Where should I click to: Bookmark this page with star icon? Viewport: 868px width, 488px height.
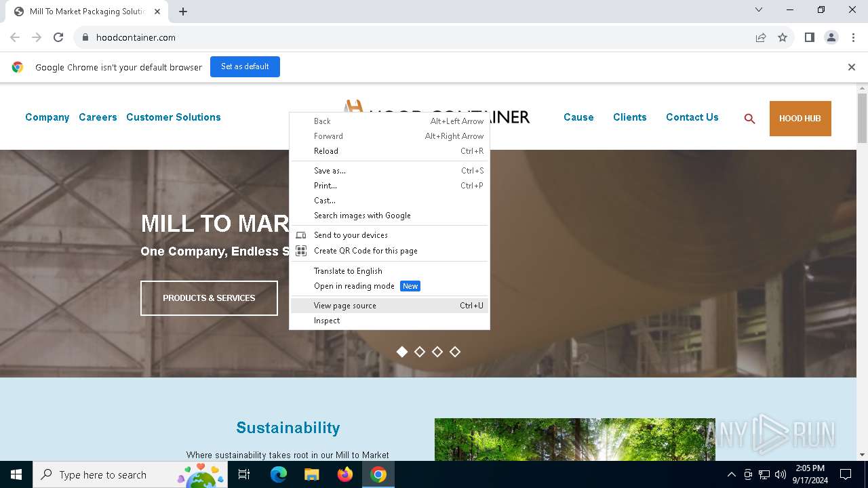[783, 37]
